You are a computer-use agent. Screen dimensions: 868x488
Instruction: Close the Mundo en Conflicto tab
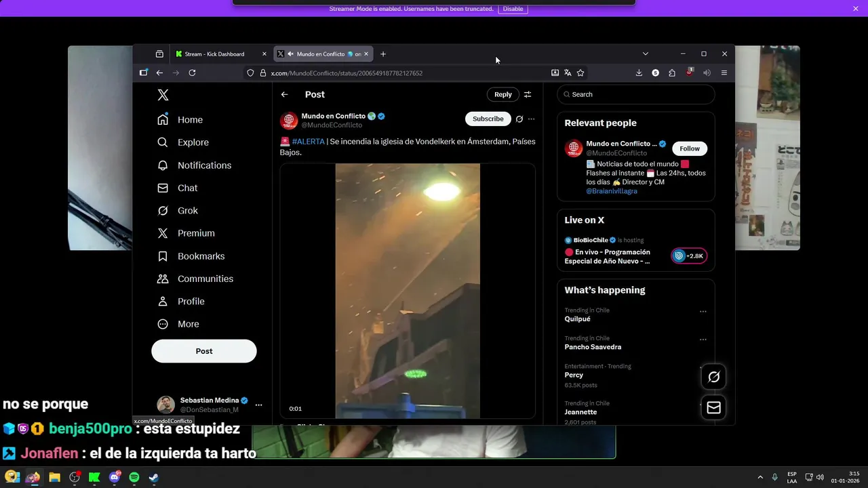click(366, 54)
